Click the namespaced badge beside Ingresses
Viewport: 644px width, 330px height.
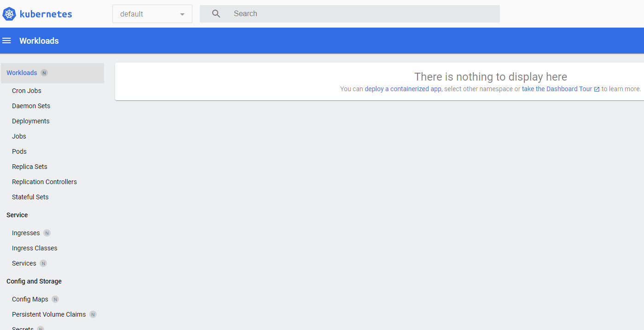coord(47,233)
